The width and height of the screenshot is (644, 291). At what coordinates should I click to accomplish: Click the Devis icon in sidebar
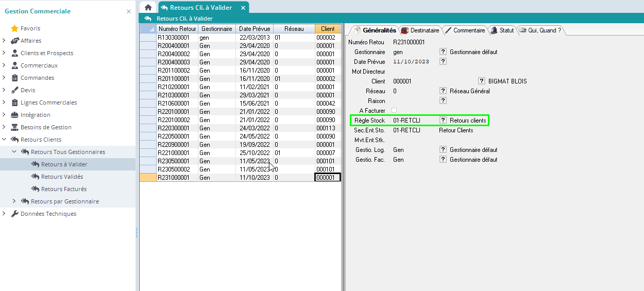14,90
